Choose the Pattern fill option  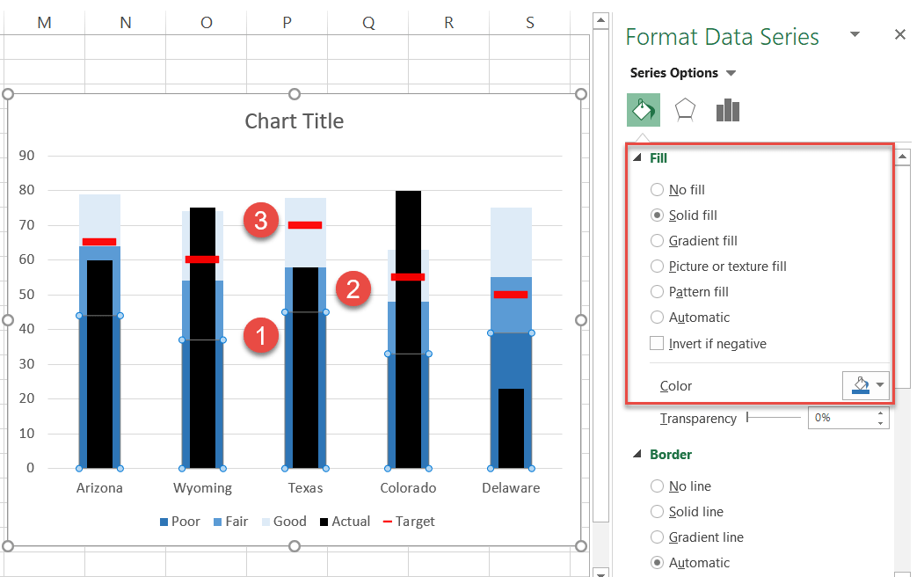click(657, 291)
